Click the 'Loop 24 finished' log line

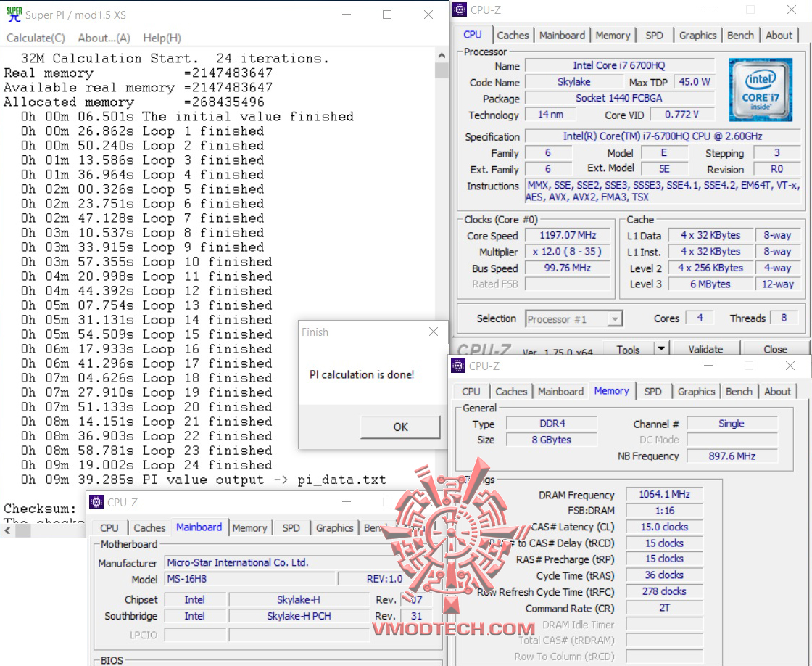(146, 465)
